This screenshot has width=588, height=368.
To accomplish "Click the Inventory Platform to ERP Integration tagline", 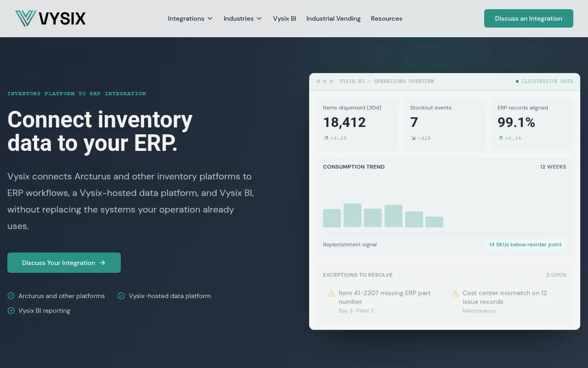I will point(77,94).
